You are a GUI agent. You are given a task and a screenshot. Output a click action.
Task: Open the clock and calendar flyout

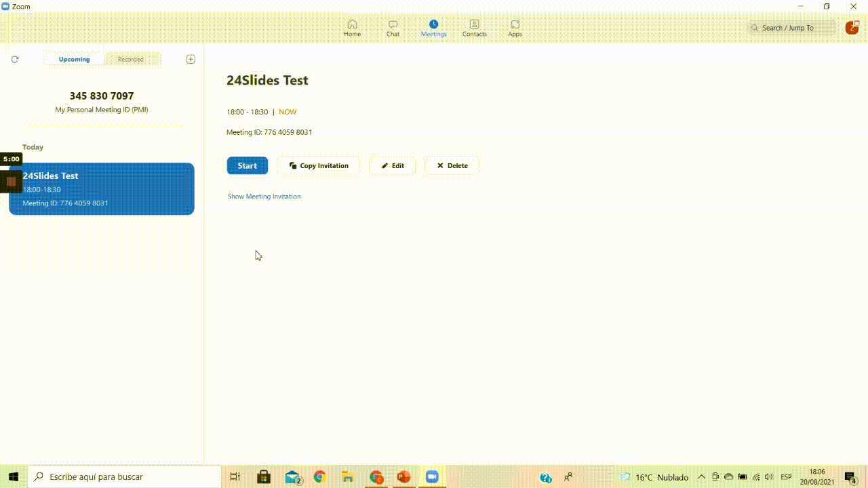click(817, 476)
